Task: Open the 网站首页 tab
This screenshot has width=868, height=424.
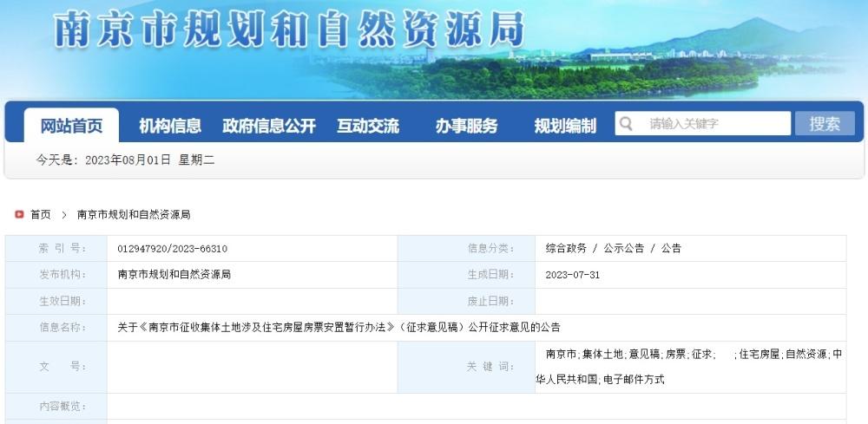Action: click(71, 126)
